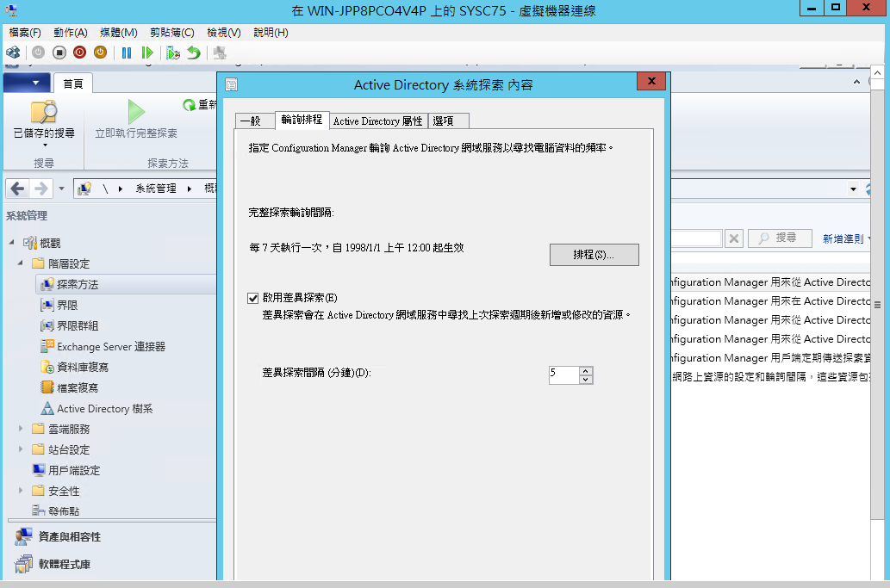Screen dimensions: 890x588
Task: Open the 說明(H) menu
Action: 271,33
